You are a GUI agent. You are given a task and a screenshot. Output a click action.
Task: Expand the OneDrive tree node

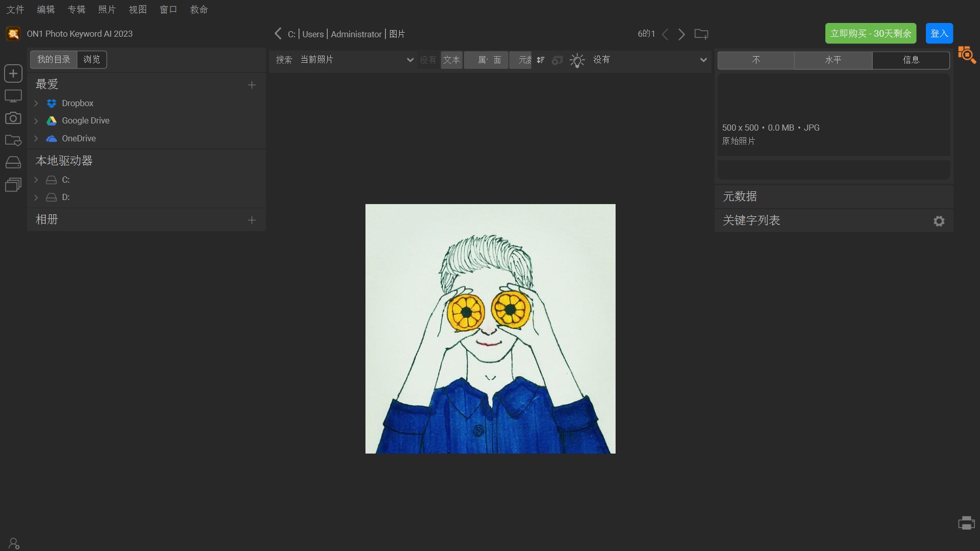point(36,138)
